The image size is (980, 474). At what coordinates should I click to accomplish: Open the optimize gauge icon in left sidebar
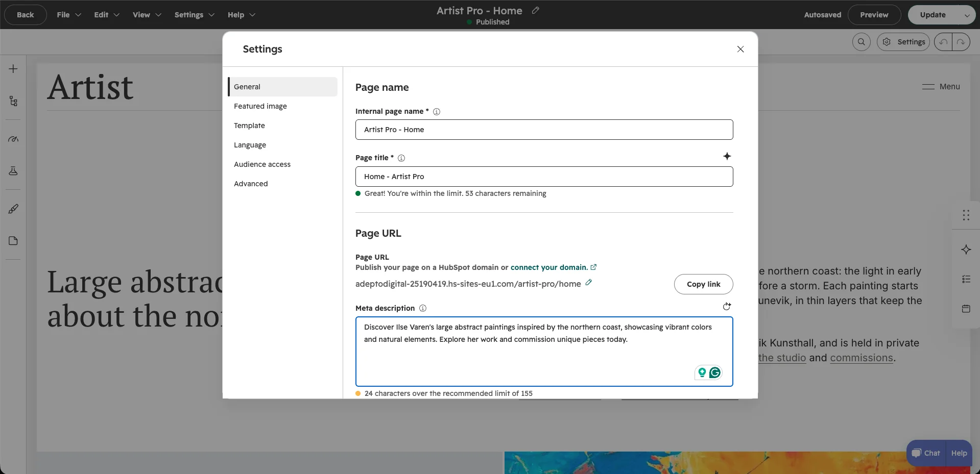click(x=13, y=139)
